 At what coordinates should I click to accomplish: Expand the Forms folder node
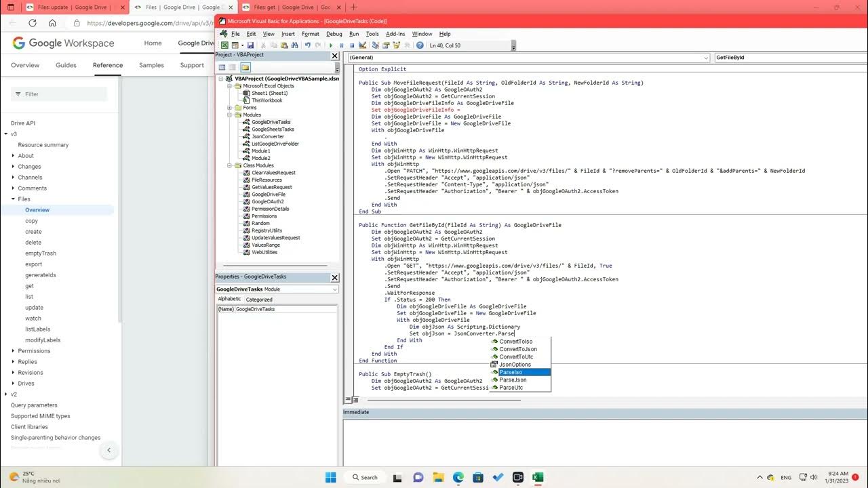pos(230,108)
